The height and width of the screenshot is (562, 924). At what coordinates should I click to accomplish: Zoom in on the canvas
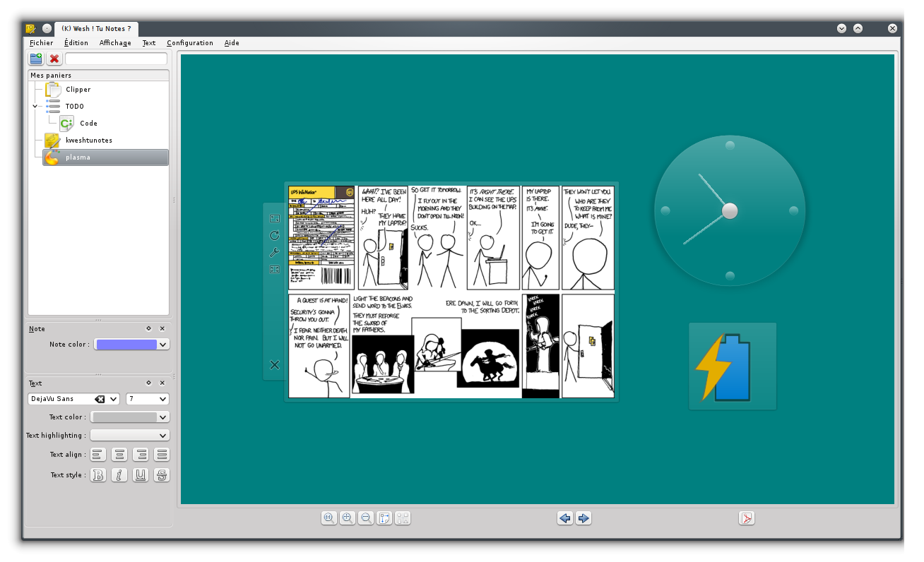click(x=348, y=518)
